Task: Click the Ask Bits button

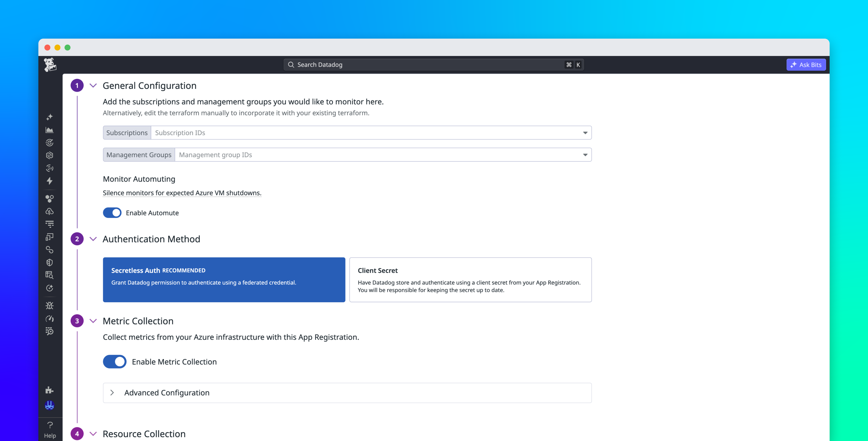Action: coord(806,65)
